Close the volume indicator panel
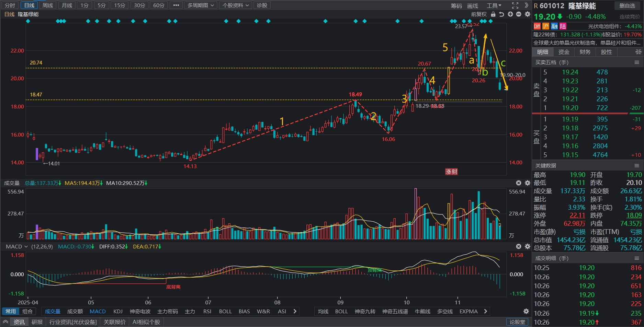 tap(519, 183)
